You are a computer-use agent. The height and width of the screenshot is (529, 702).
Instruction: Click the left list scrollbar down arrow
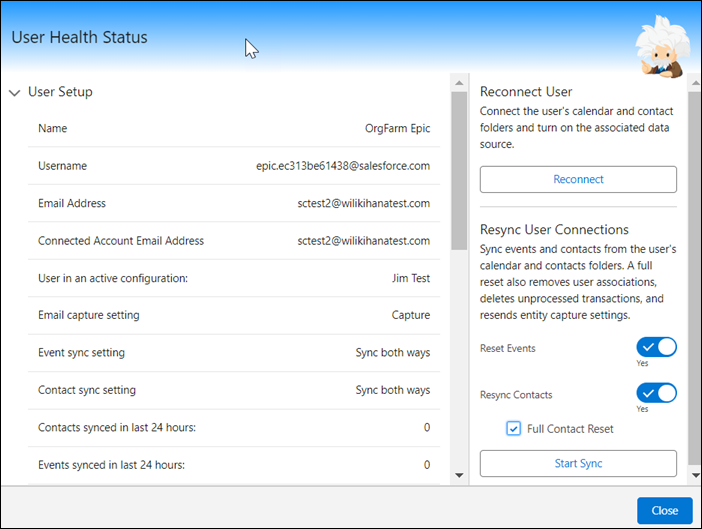pyautogui.click(x=459, y=475)
